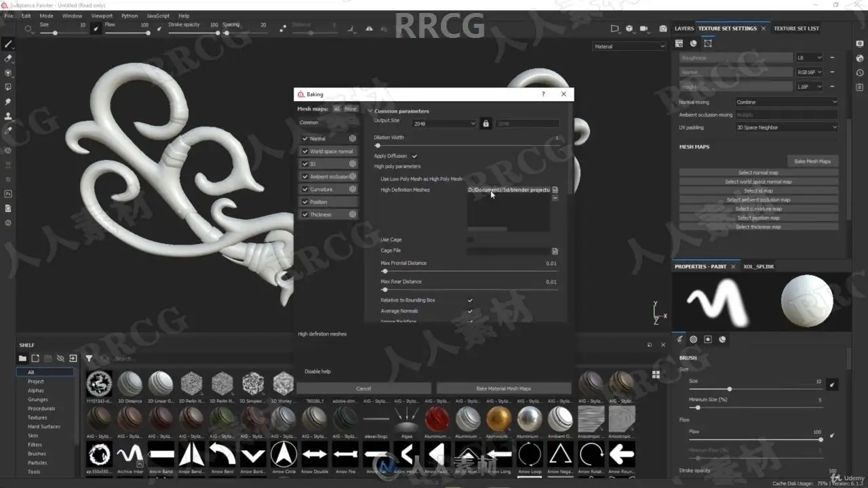Select the 3D Distance shelf thumbnail
868x488 pixels.
coord(130,384)
